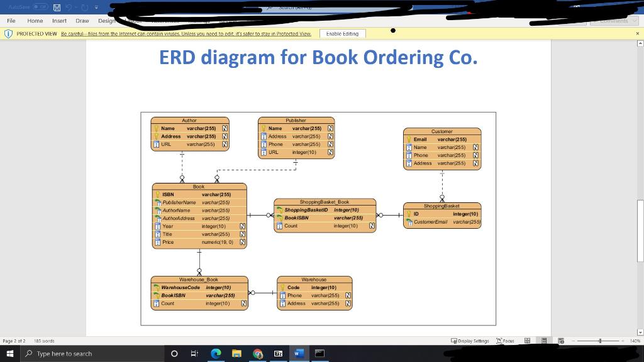Select the Focus mode icon

(505, 341)
